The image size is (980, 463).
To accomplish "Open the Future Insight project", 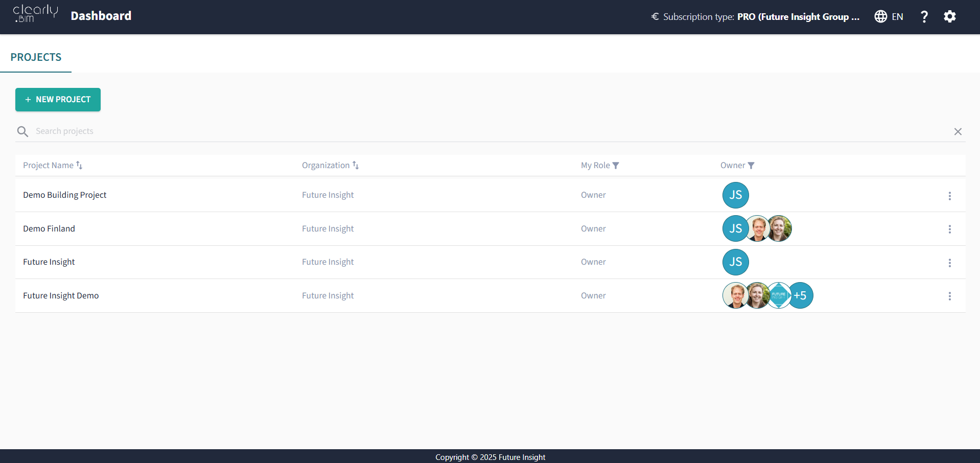I will 49,262.
